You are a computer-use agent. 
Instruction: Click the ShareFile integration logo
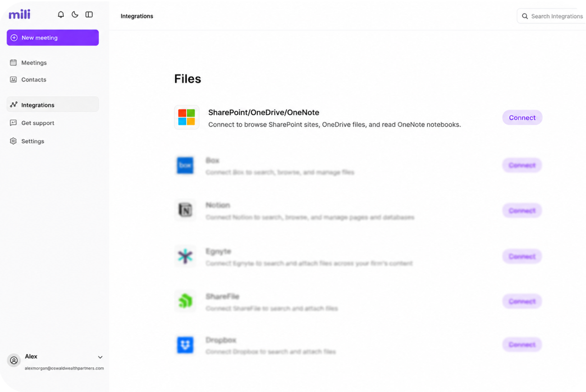click(185, 301)
